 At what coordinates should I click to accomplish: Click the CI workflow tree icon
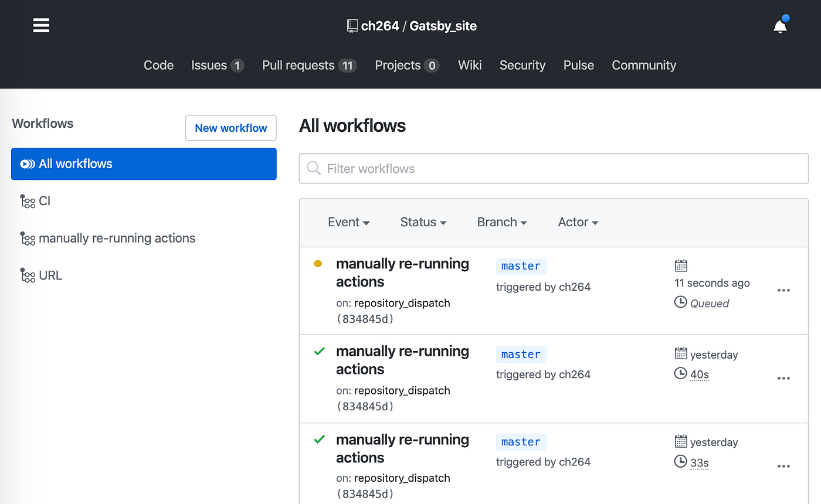[x=28, y=202]
